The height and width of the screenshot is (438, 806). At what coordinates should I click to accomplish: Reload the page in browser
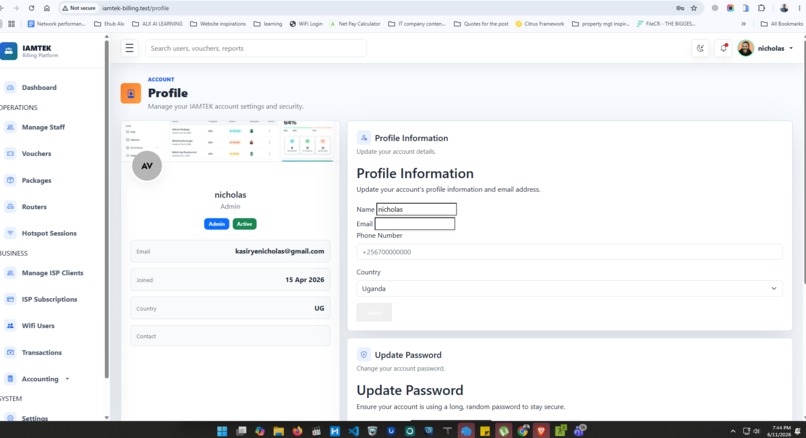pyautogui.click(x=31, y=8)
